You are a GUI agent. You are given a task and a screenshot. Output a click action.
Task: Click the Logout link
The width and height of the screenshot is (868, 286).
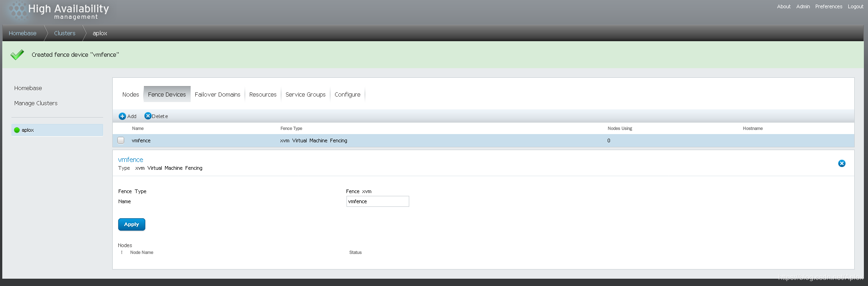855,6
